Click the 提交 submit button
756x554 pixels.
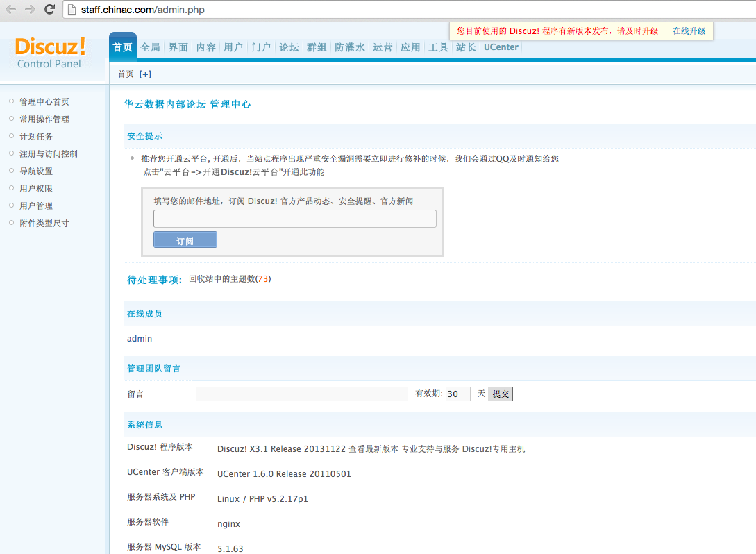501,394
